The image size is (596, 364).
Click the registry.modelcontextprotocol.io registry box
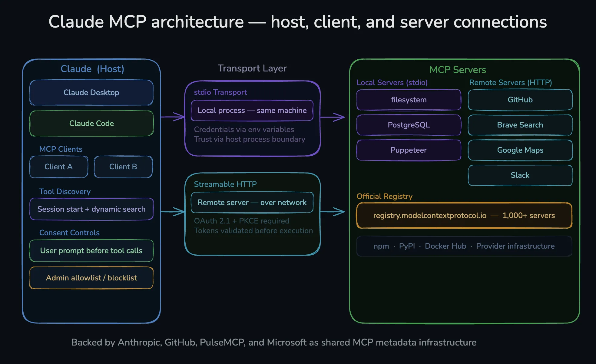pyautogui.click(x=464, y=215)
